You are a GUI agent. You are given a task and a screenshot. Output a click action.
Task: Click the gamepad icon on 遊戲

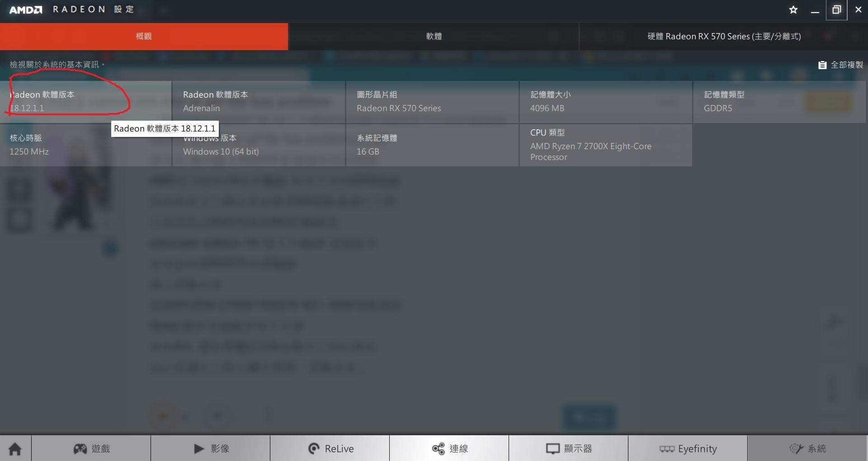click(x=80, y=448)
